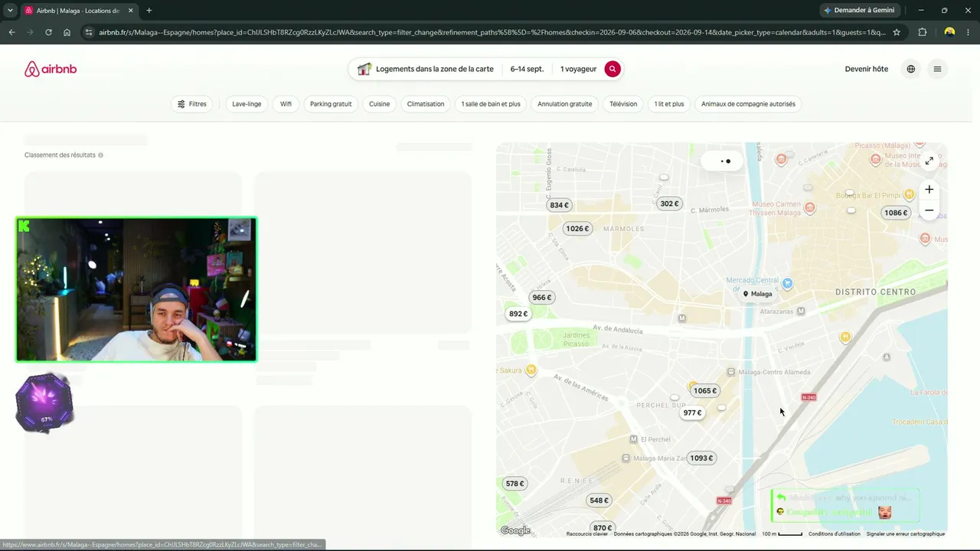Screen dimensions: 980x551
Task: Select the 302 € map price marker
Action: (x=669, y=204)
